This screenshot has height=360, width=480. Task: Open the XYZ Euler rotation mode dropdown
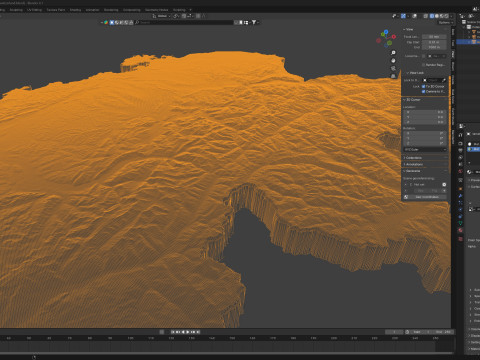click(425, 150)
